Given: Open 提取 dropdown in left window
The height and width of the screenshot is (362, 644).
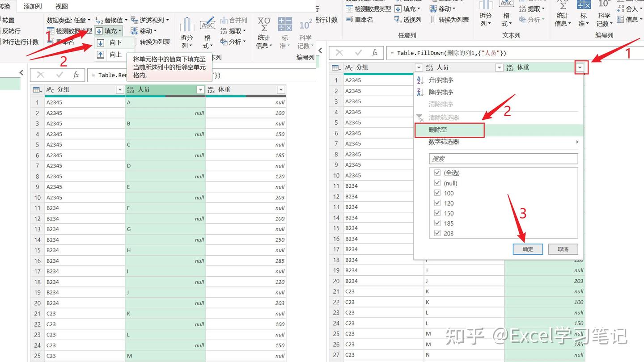Looking at the screenshot, I should pos(233,31).
